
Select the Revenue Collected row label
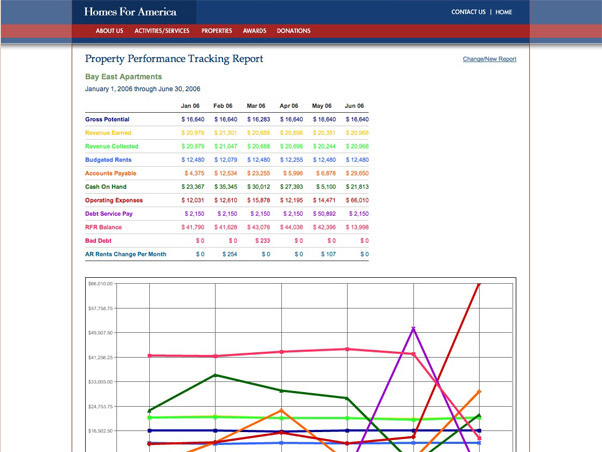point(112,146)
